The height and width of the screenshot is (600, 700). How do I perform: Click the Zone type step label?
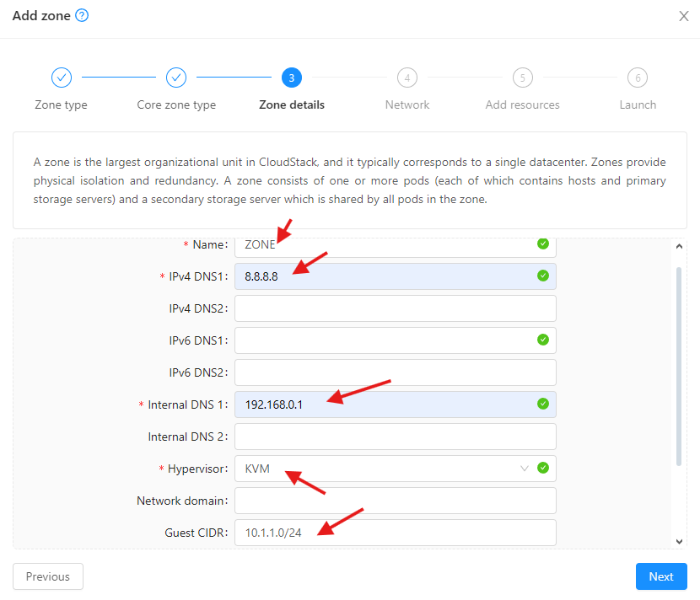[62, 104]
